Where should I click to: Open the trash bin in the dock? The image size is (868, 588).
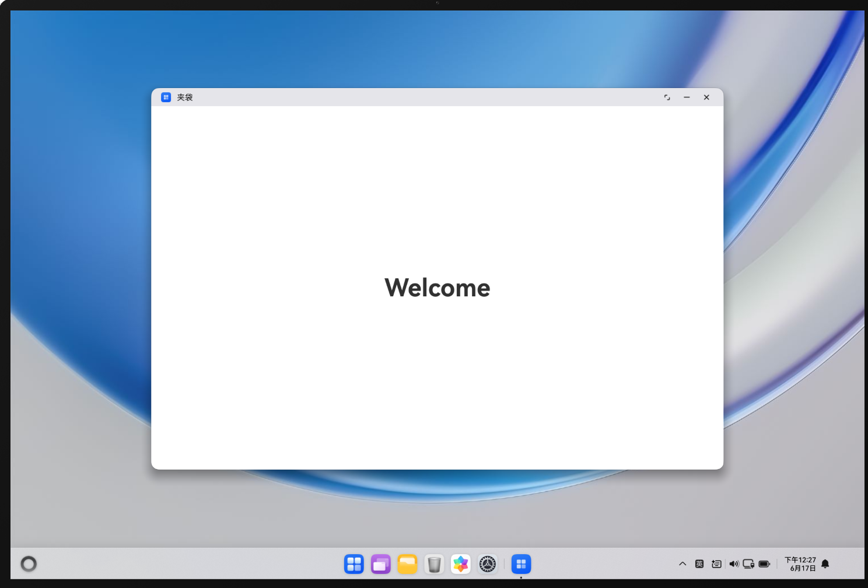434,564
